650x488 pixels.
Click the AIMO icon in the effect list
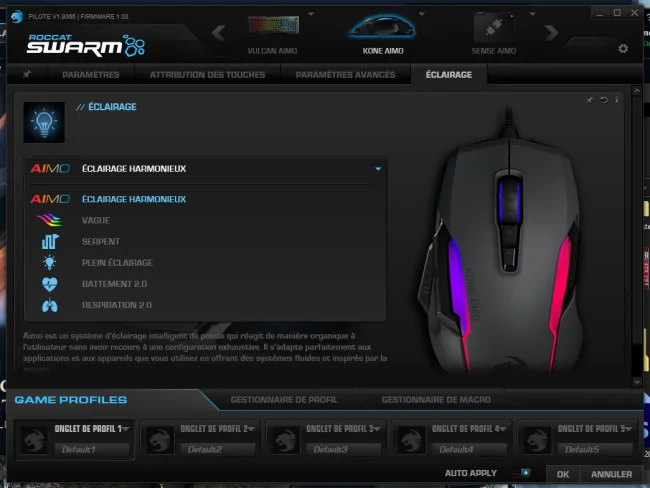point(50,199)
